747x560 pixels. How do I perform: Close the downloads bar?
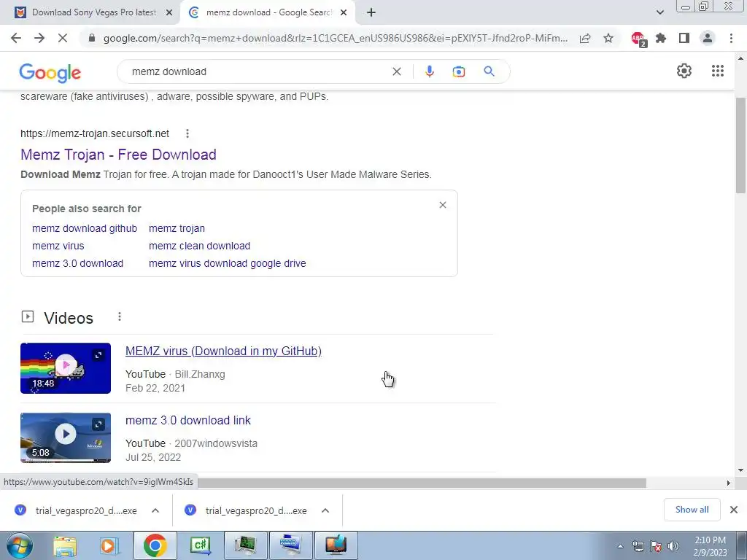click(734, 510)
